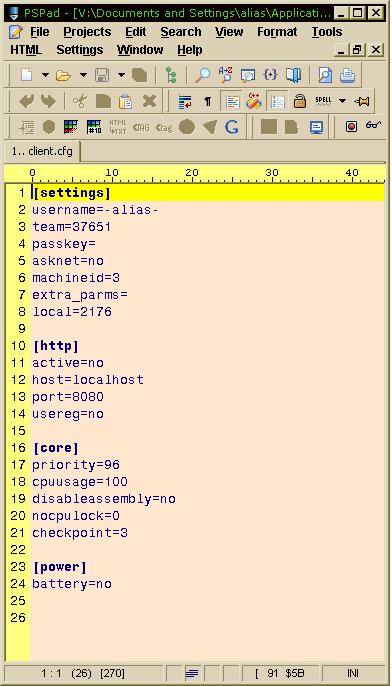Click the line 'host=localhost'
This screenshot has height=686, width=392.
[88, 380]
